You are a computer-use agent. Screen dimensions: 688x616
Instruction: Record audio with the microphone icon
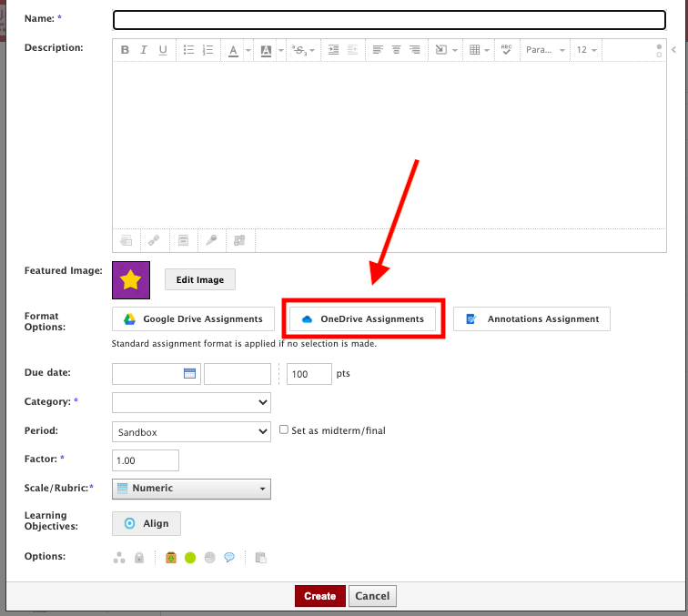pos(211,240)
